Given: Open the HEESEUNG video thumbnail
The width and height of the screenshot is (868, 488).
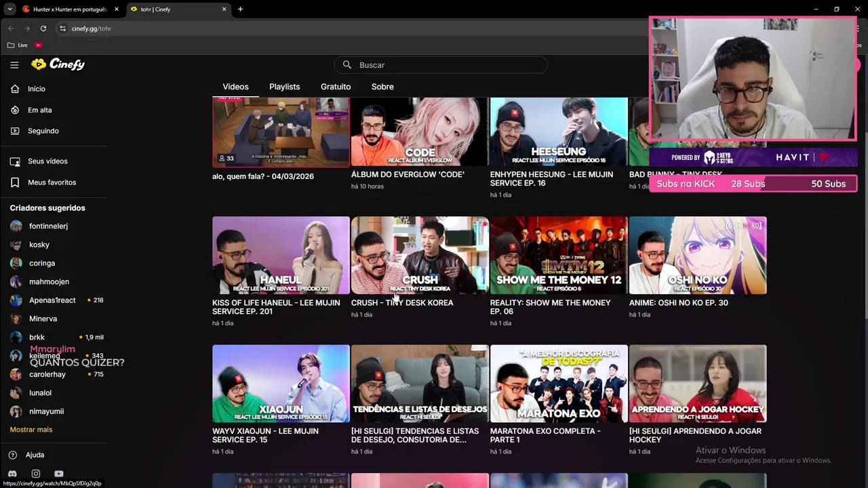Looking at the screenshot, I should (559, 131).
